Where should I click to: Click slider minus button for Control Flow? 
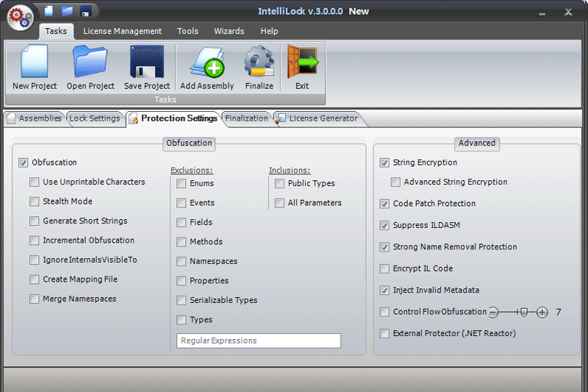(x=493, y=312)
